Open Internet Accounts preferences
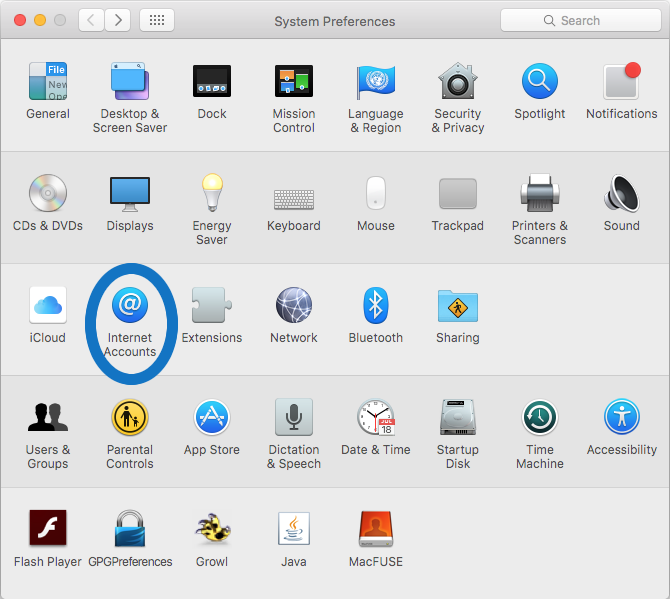The height and width of the screenshot is (599, 670). [130, 305]
